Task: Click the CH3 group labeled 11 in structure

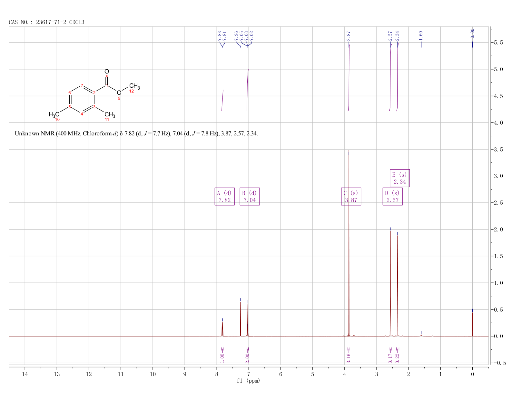Action: (110, 114)
